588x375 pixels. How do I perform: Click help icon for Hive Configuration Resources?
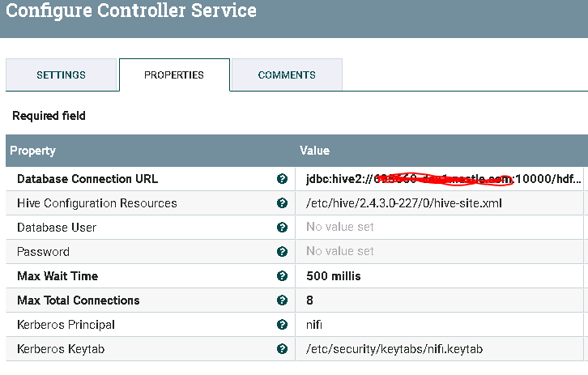282,203
